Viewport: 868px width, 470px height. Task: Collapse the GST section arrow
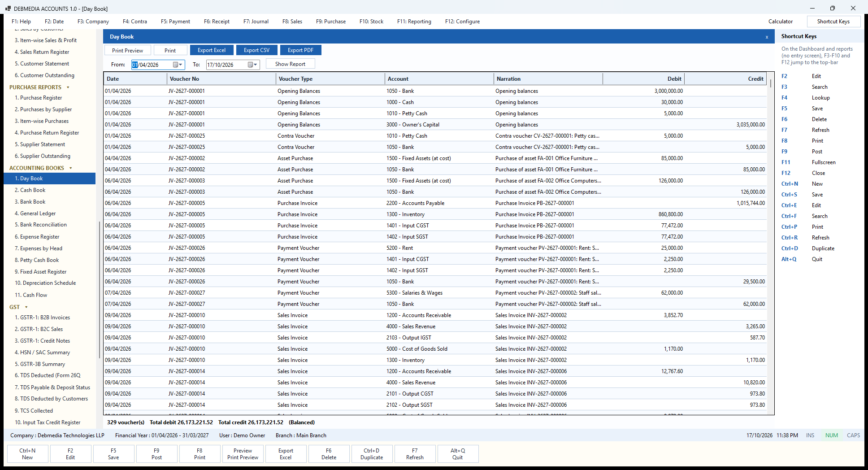pyautogui.click(x=26, y=307)
